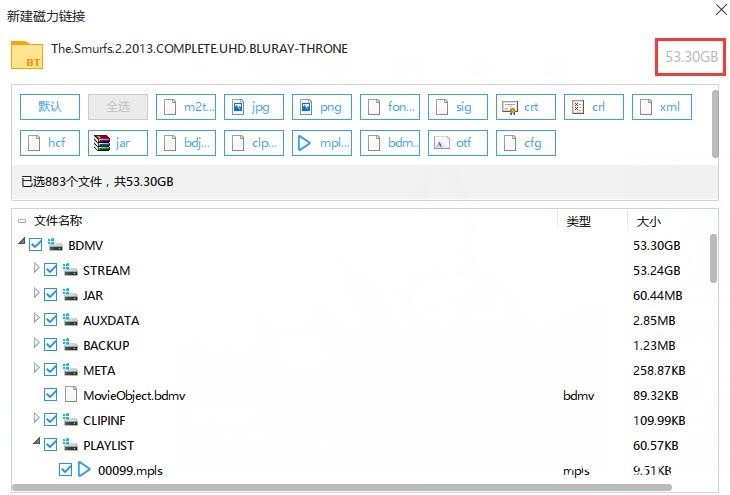Viewport: 730px width, 495px height.
Task: Uncheck the STREAM folder checkbox
Action: coord(50,270)
